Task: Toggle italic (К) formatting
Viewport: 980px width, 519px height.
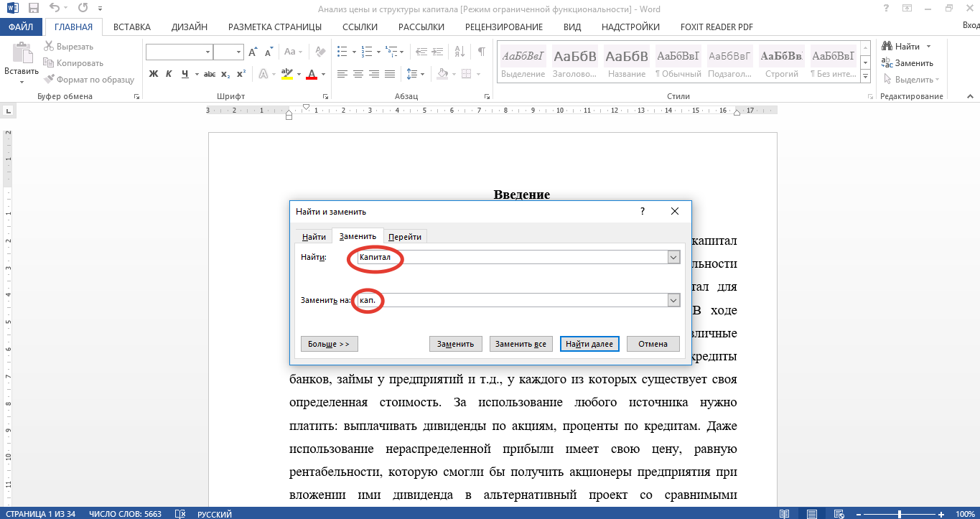Action: (169, 74)
